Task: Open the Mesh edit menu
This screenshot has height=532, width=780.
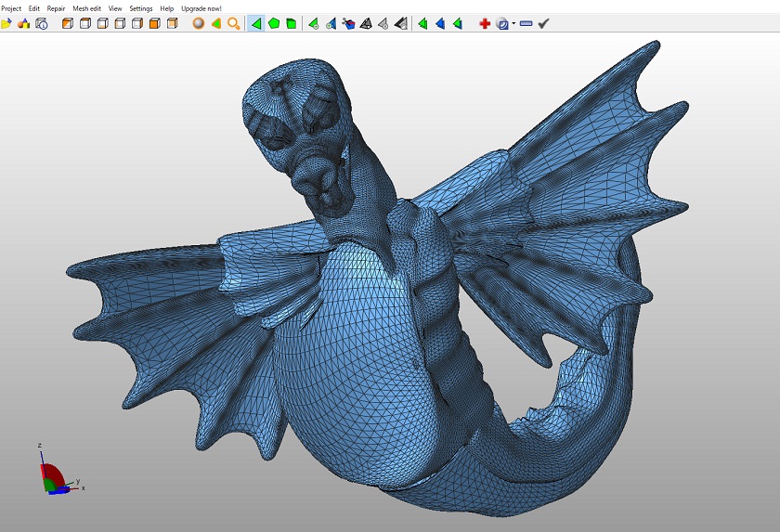Action: click(x=86, y=7)
